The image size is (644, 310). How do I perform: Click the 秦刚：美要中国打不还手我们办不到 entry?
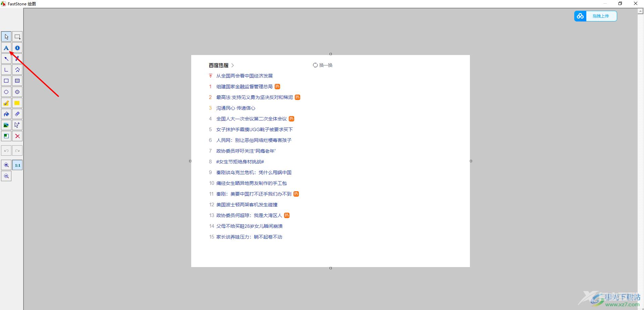click(x=254, y=194)
